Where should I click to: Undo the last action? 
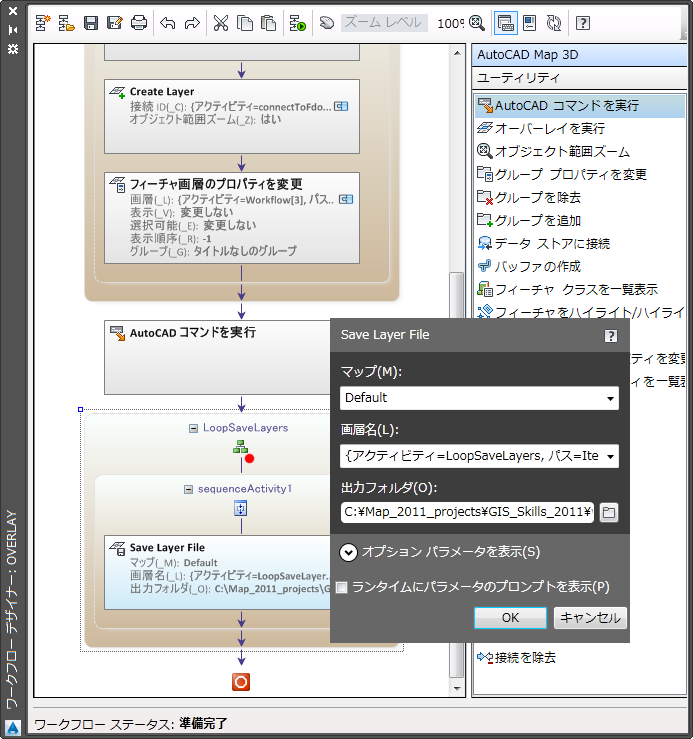pos(167,23)
